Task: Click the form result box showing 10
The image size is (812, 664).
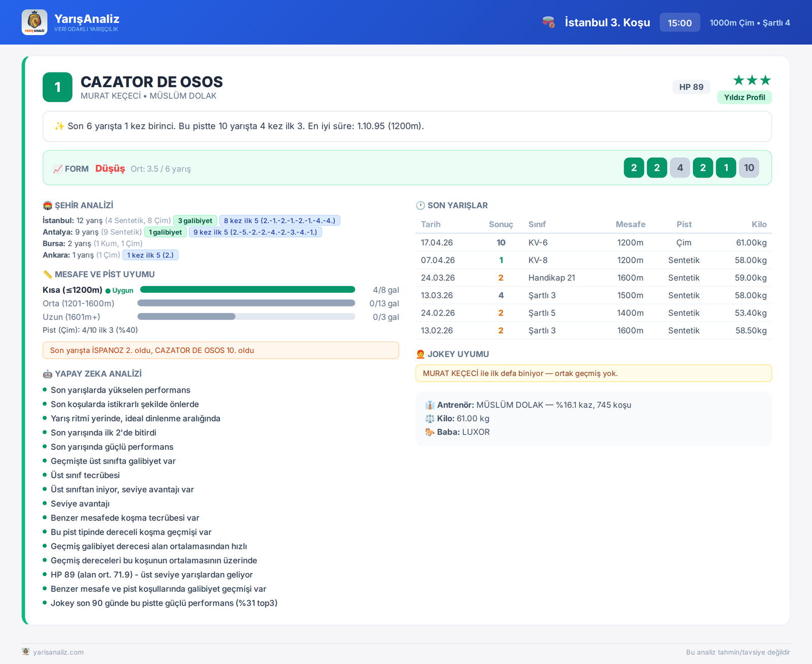Action: 749,168
